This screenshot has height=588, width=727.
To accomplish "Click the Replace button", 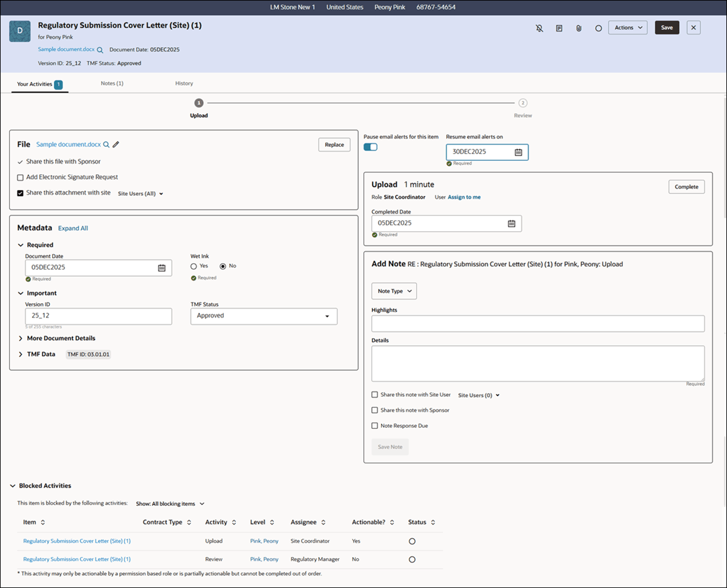I will click(x=334, y=145).
